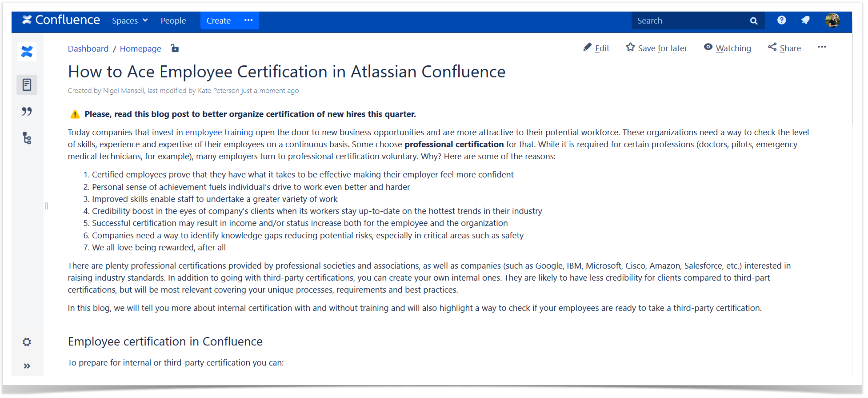Click the Create button
Screen dimensions: 868x398
click(219, 21)
